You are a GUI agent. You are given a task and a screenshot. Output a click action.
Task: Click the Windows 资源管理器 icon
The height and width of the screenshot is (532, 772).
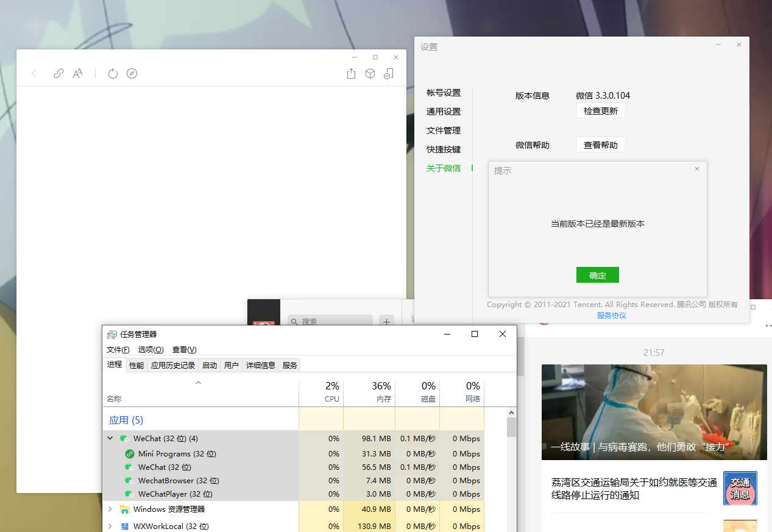pos(124,509)
